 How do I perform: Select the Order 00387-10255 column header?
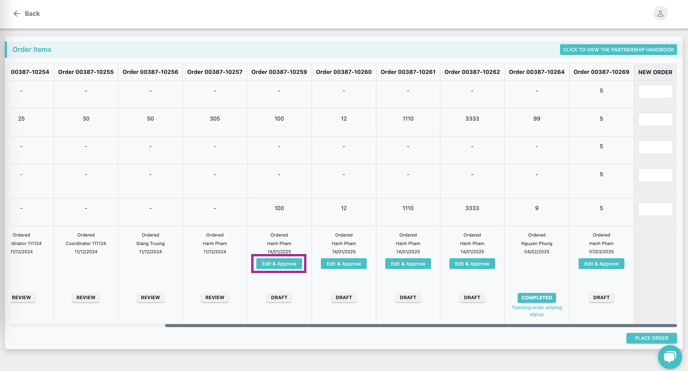point(86,72)
